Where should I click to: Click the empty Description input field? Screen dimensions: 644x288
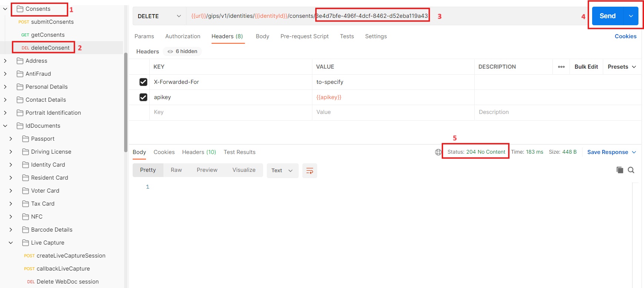point(558,112)
